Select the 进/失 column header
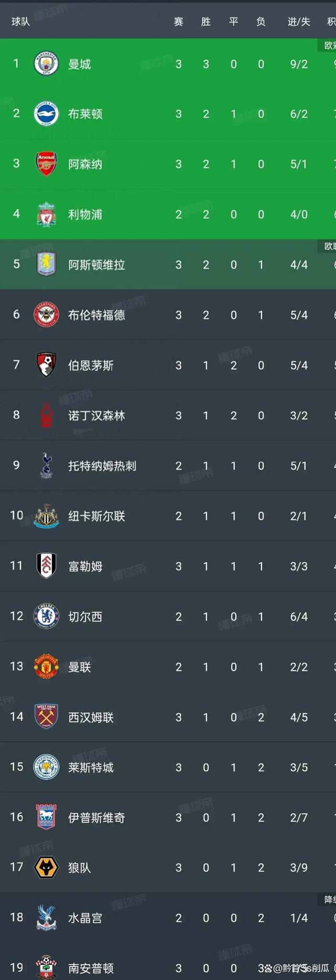This screenshot has height=980, width=336. [x=299, y=21]
